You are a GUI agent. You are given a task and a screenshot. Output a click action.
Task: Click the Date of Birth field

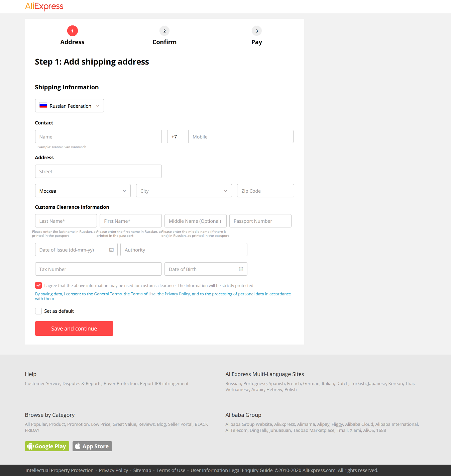pos(206,269)
